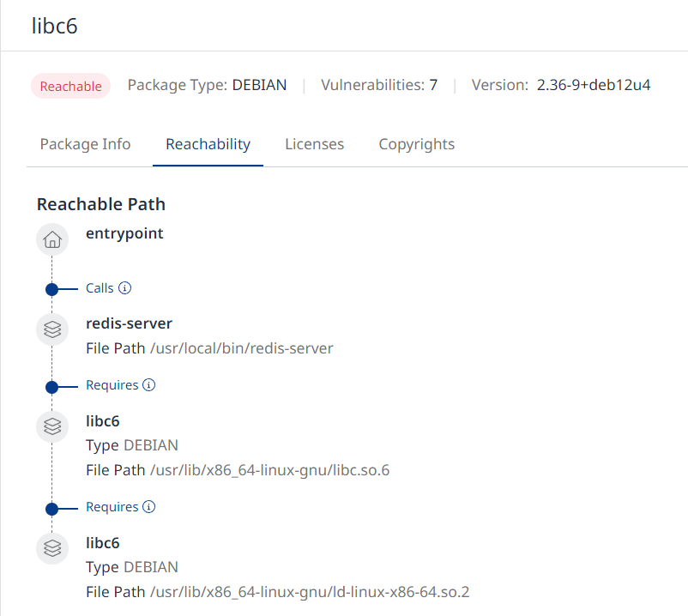Click the libc.so.6 file path text
This screenshot has width=688, height=616.
pyautogui.click(x=269, y=470)
